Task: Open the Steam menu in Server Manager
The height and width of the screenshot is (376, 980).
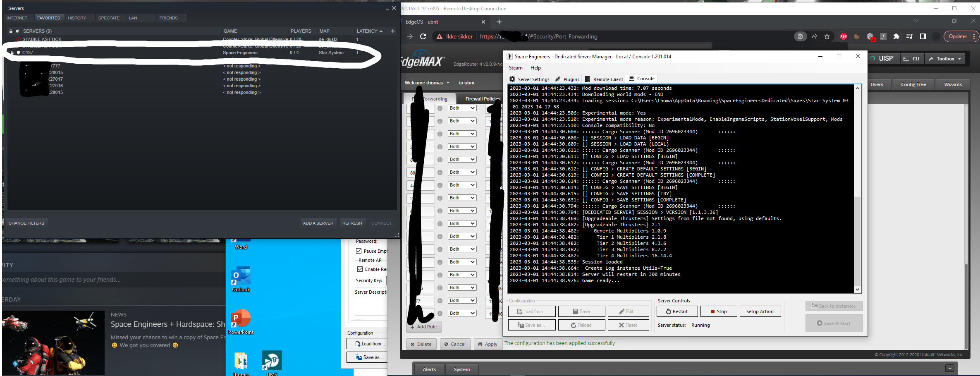Action: [515, 68]
